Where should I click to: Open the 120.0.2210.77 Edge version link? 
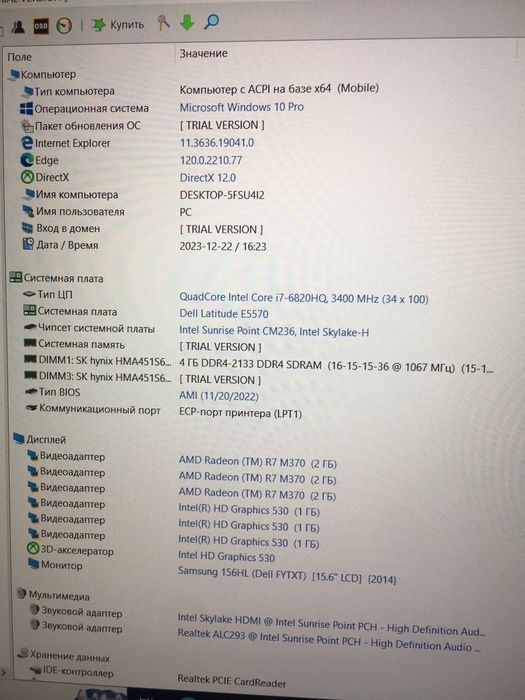211,160
